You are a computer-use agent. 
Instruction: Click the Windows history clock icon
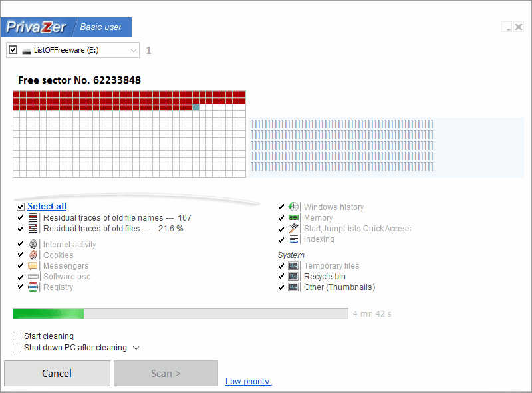[x=293, y=207]
